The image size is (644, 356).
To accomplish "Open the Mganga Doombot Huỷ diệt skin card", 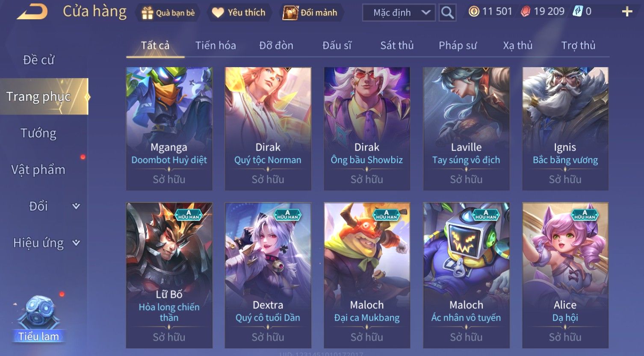I will pos(169,129).
